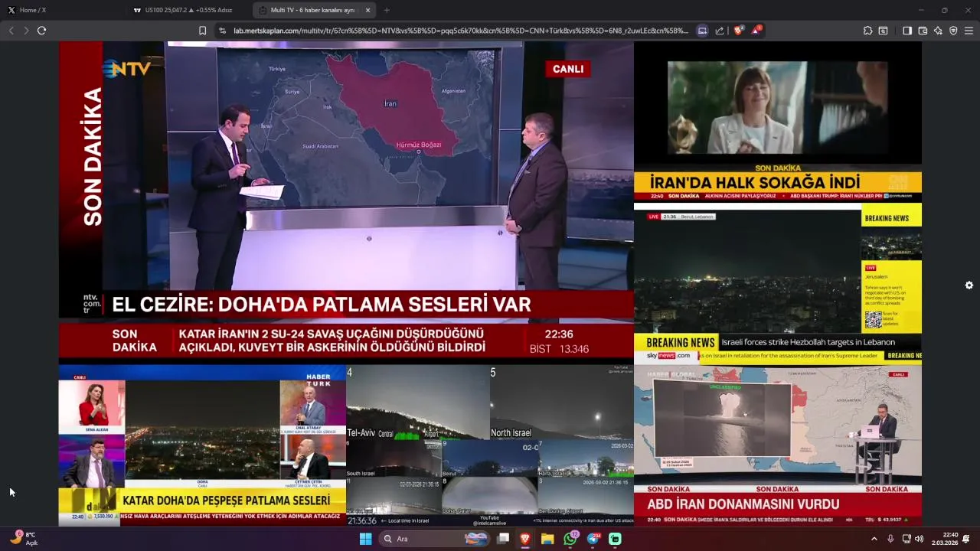This screenshot has height=551, width=980.
Task: Show hidden system tray icons
Action: (x=874, y=539)
